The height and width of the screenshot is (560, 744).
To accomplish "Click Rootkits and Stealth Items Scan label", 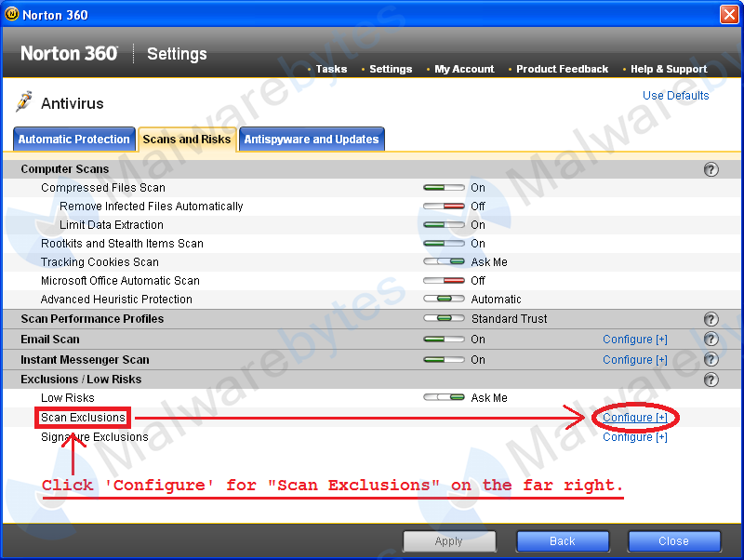I will [122, 244].
